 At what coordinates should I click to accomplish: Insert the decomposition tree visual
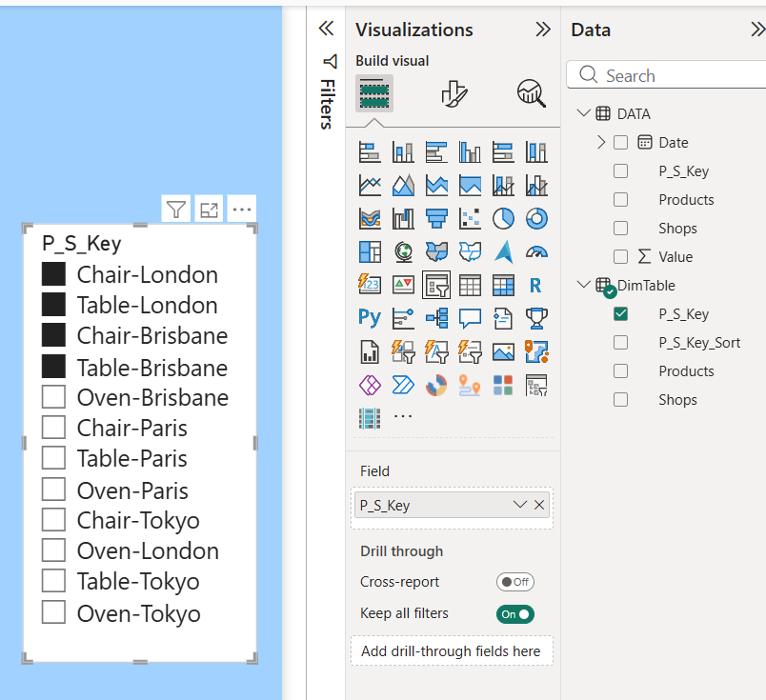tap(436, 318)
